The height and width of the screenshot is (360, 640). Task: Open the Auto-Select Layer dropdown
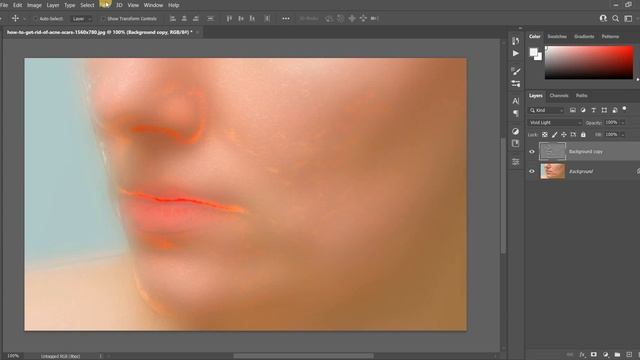point(81,19)
